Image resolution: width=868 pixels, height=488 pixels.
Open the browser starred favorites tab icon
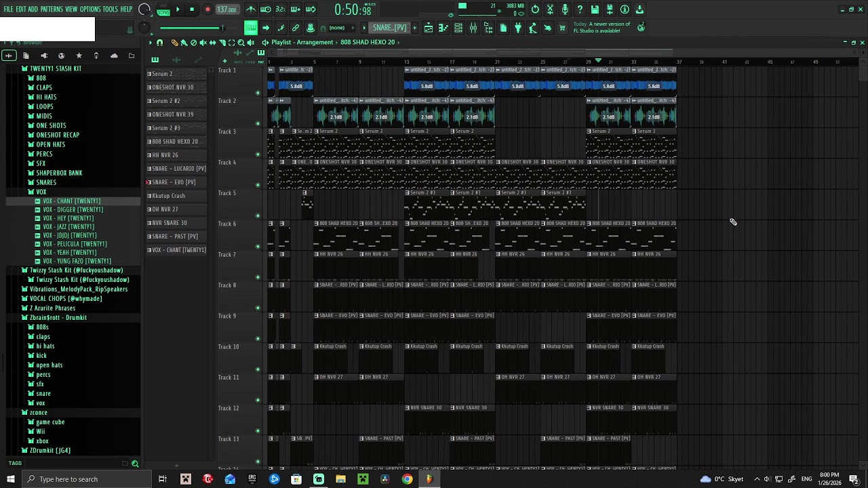(x=79, y=56)
